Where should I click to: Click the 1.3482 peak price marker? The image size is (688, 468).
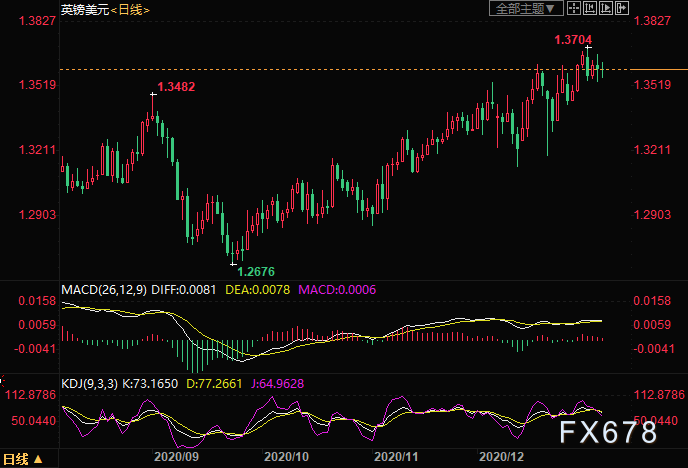pos(176,87)
